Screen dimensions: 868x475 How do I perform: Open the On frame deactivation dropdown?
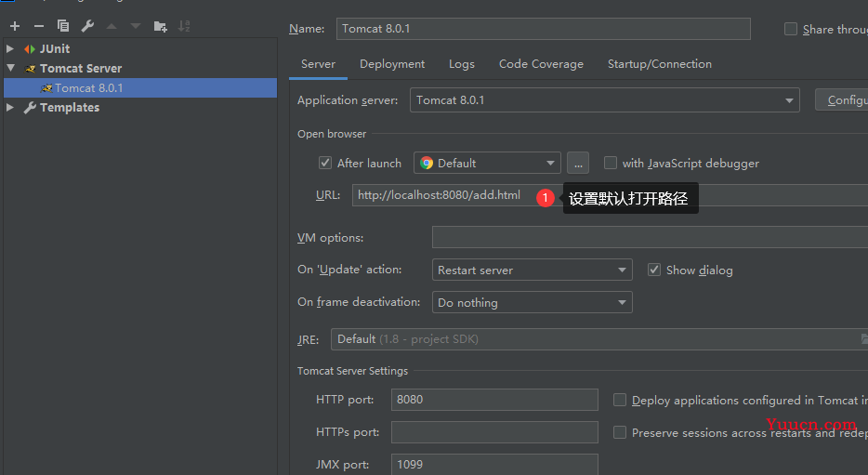532,302
